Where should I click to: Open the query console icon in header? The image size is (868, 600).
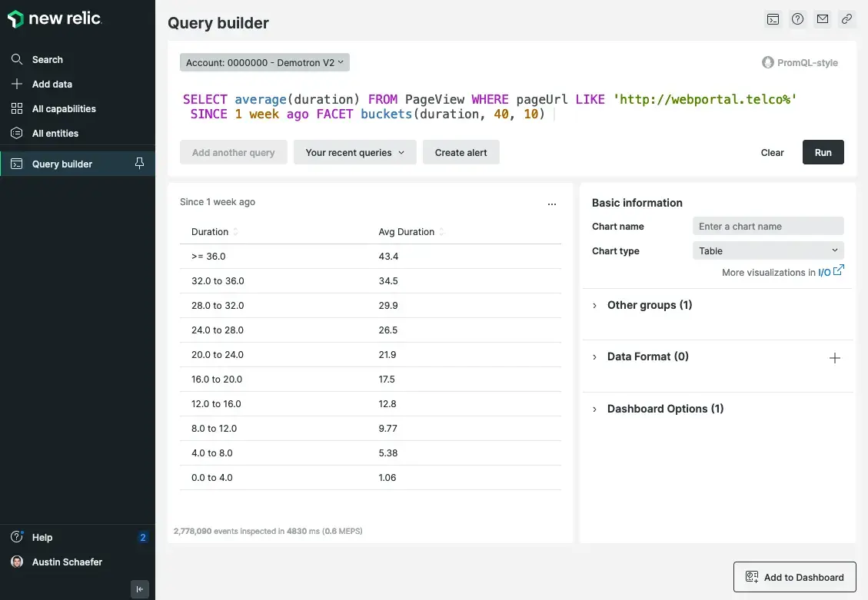[x=773, y=20]
